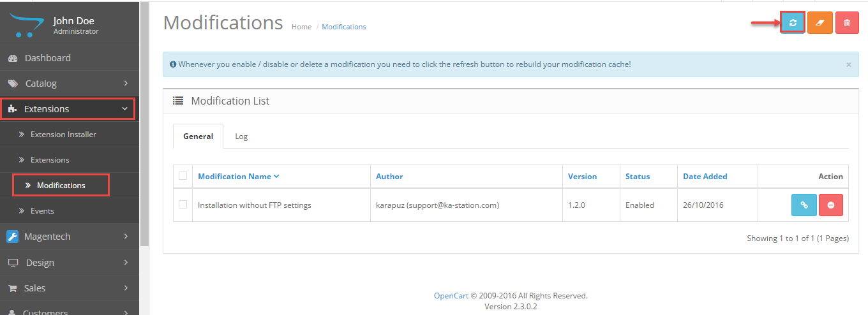The image size is (868, 315).
Task: Expand the Catalog sidebar menu
Action: pos(126,84)
